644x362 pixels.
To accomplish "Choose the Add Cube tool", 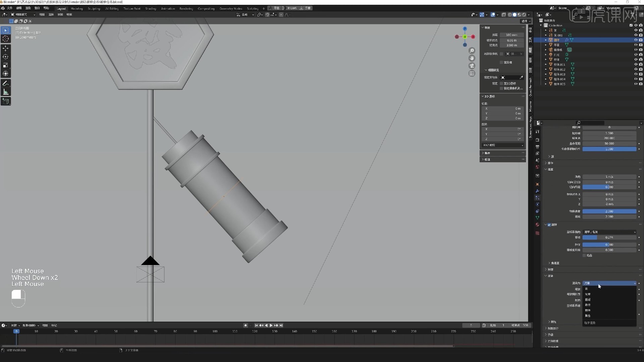I will coord(6,101).
